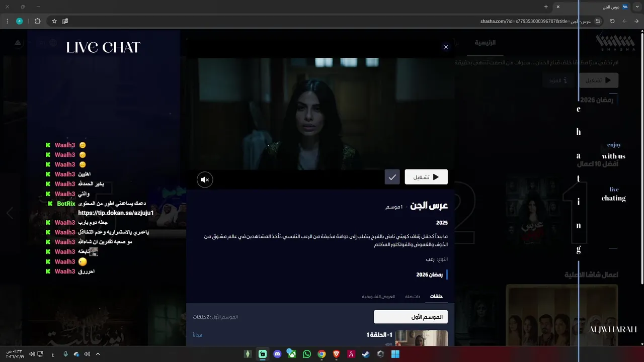The image size is (644, 362).
Task: Click the taskbar clock and date
Action: 15,354
